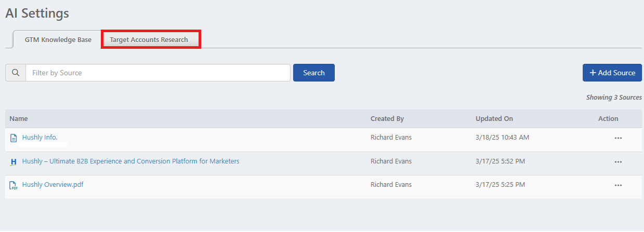644x232 pixels.
Task: Open Hushly Ultimate B2B Experience link
Action: click(x=130, y=161)
